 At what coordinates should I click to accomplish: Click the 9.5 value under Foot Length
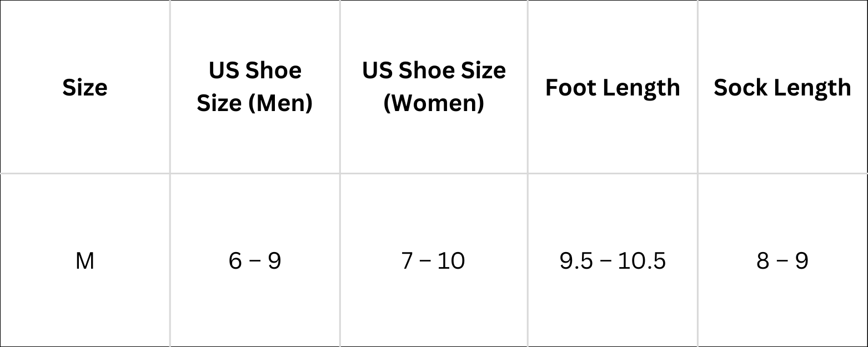tap(576, 260)
